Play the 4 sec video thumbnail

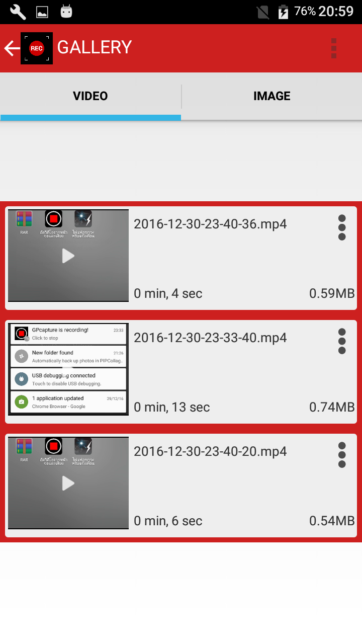point(68,256)
